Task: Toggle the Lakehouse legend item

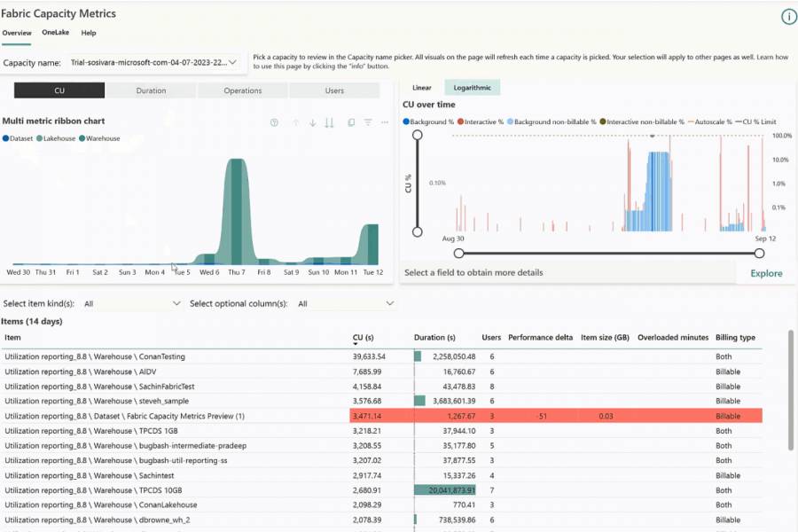Action: (56, 138)
